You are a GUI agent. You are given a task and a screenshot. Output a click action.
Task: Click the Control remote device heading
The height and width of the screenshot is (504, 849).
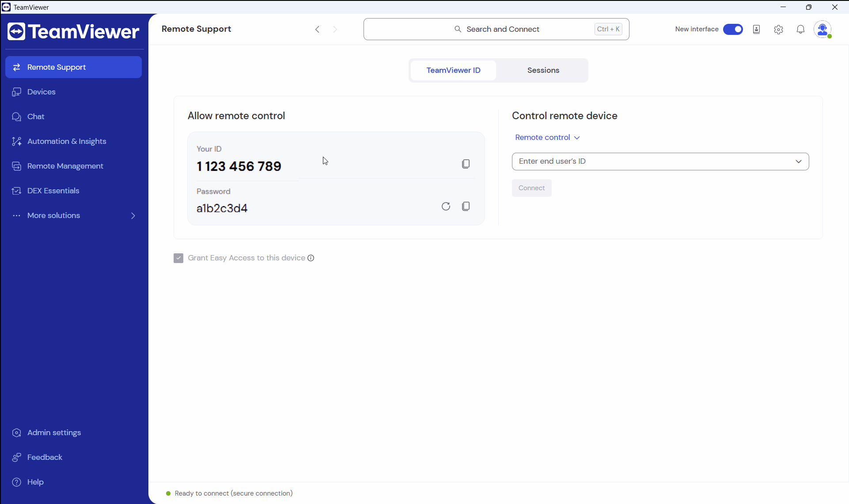[x=565, y=116]
